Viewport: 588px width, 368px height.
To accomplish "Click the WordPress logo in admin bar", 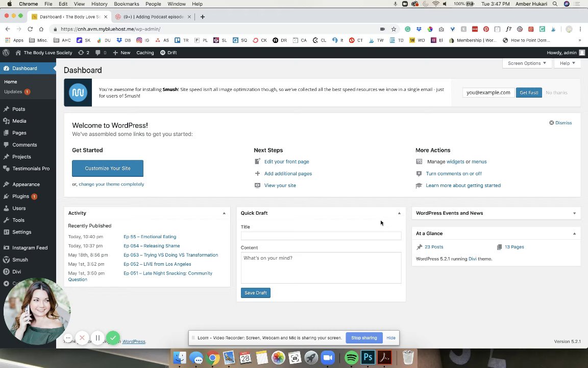I will point(6,53).
